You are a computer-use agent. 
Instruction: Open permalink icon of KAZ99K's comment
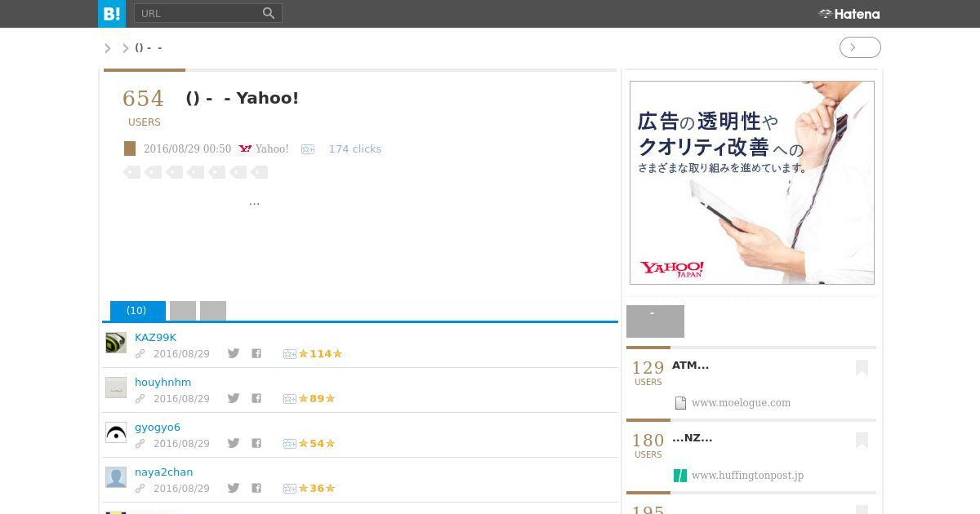140,354
